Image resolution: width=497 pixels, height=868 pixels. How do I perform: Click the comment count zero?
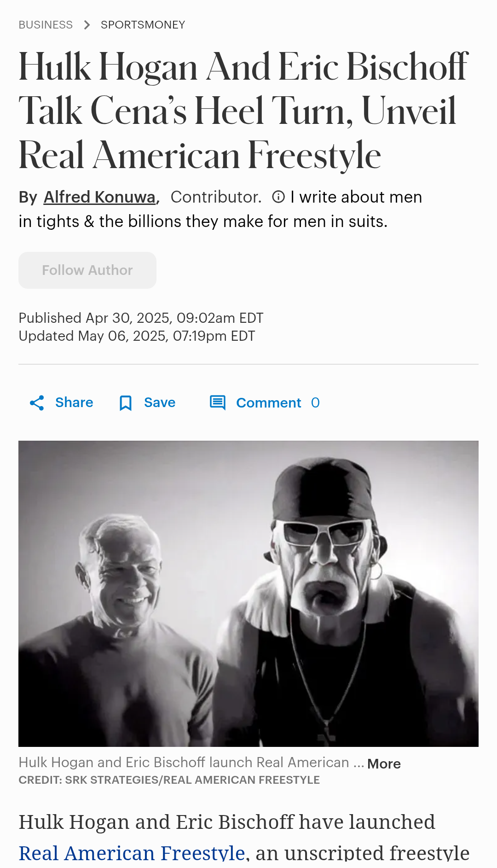(315, 403)
